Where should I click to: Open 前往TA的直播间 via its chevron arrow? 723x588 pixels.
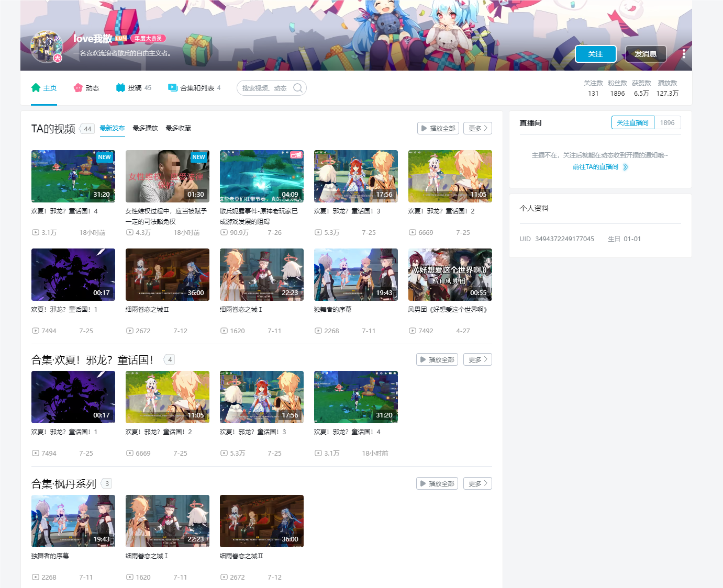626,167
